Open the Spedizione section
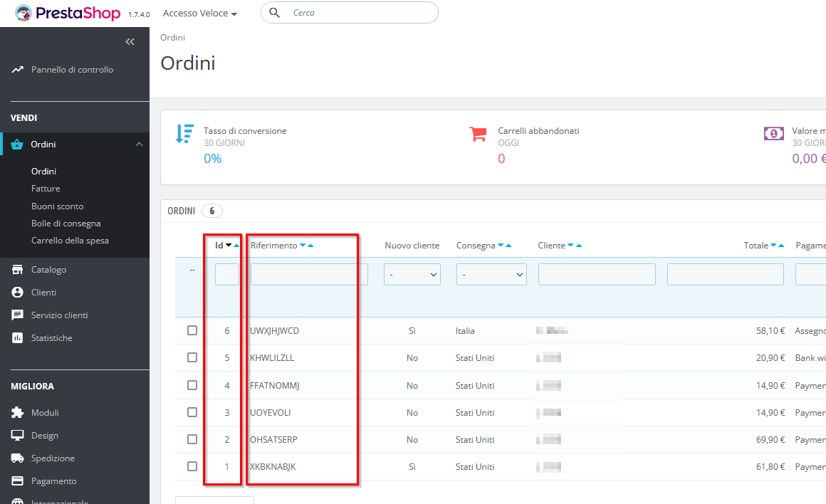 click(53, 458)
